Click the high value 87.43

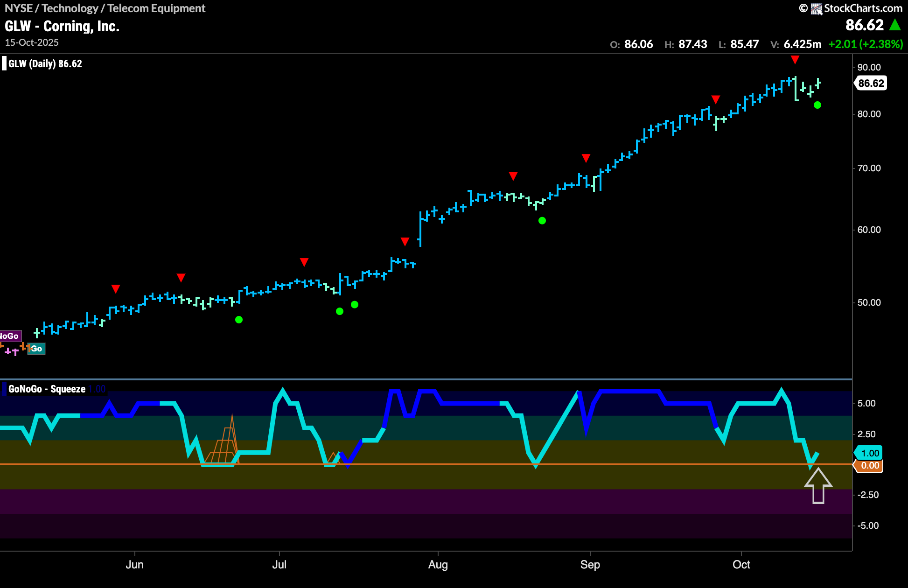694,44
